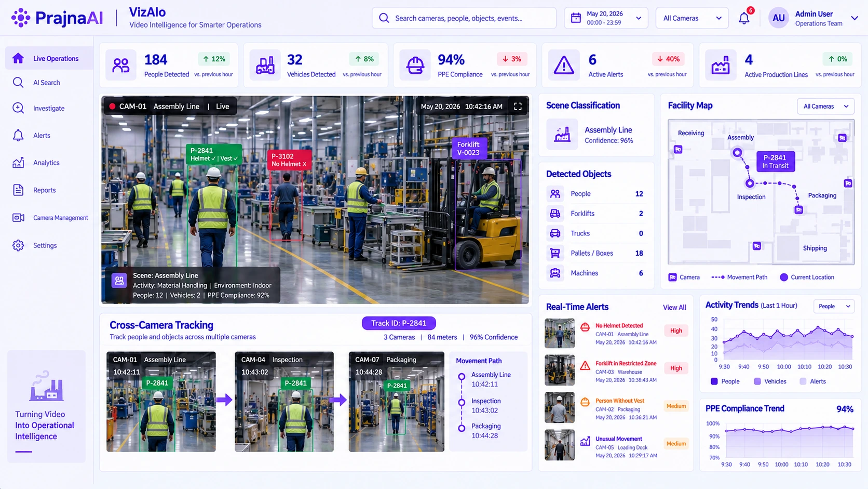Toggle the Vehicles legend in Activity Trends
868x489 pixels.
tap(770, 381)
